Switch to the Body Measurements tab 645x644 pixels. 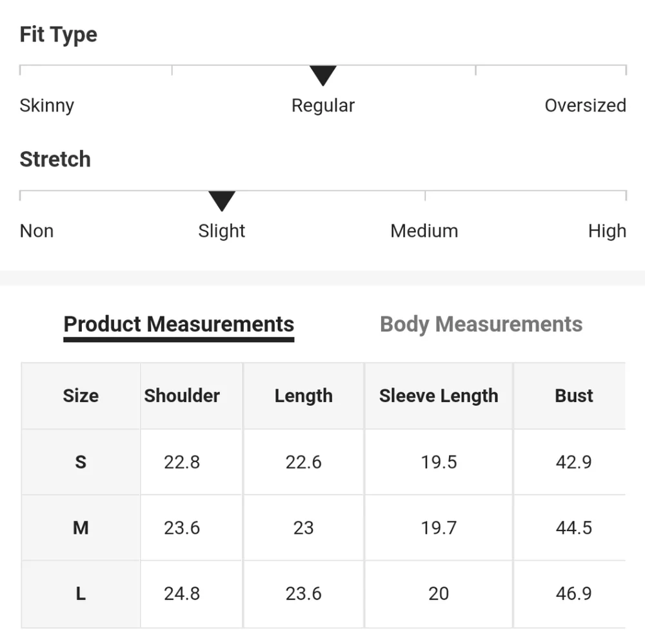tap(481, 324)
